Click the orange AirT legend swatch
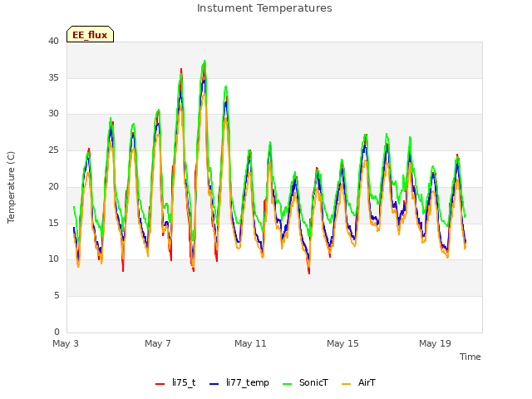The height and width of the screenshot is (399, 532). 346,384
